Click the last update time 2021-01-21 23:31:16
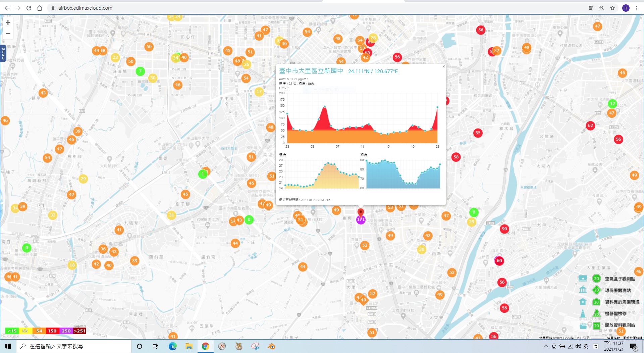 pos(315,200)
